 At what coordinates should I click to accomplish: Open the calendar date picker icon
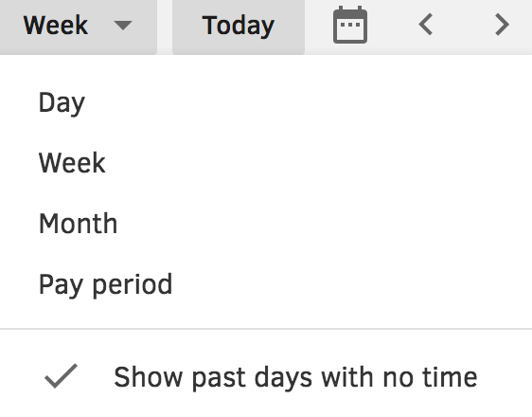pos(350,25)
